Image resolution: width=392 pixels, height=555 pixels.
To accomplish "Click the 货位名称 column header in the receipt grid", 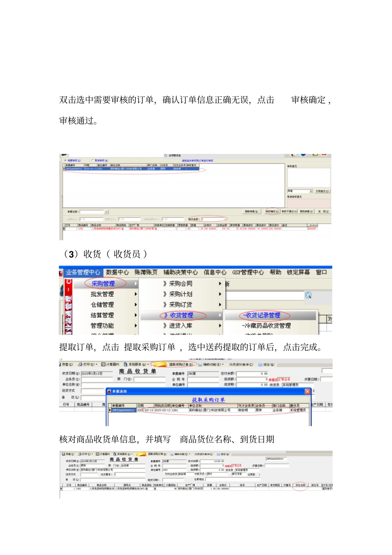I will (300, 485).
